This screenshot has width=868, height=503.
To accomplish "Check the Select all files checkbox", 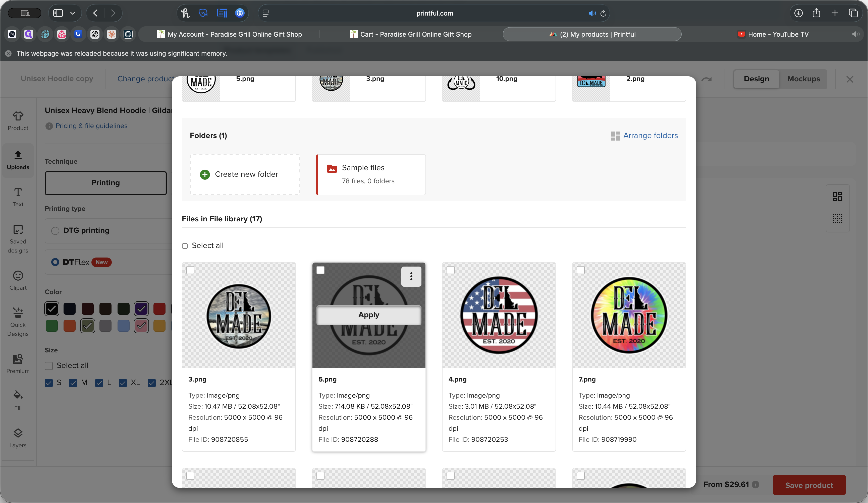I will 185,246.
